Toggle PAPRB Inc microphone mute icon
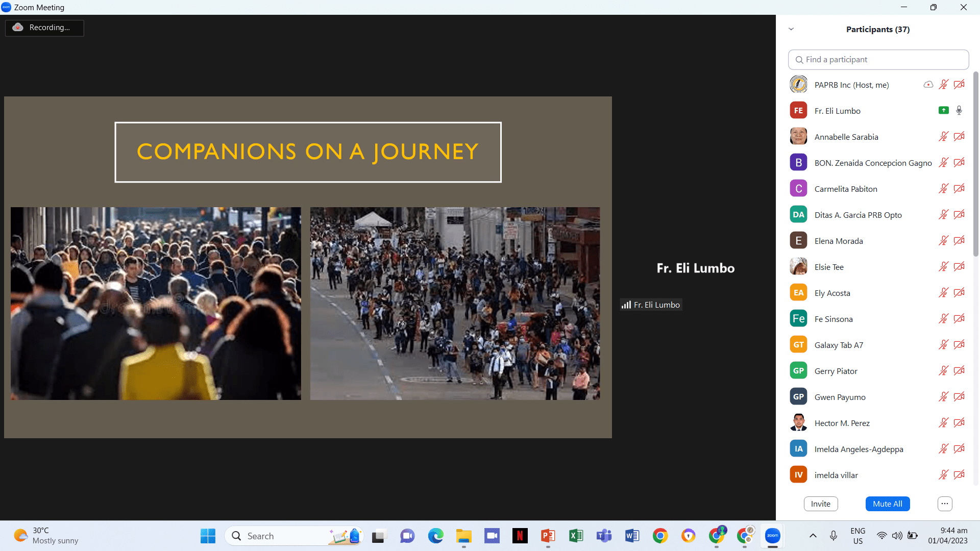This screenshot has height=551, width=980. (943, 85)
